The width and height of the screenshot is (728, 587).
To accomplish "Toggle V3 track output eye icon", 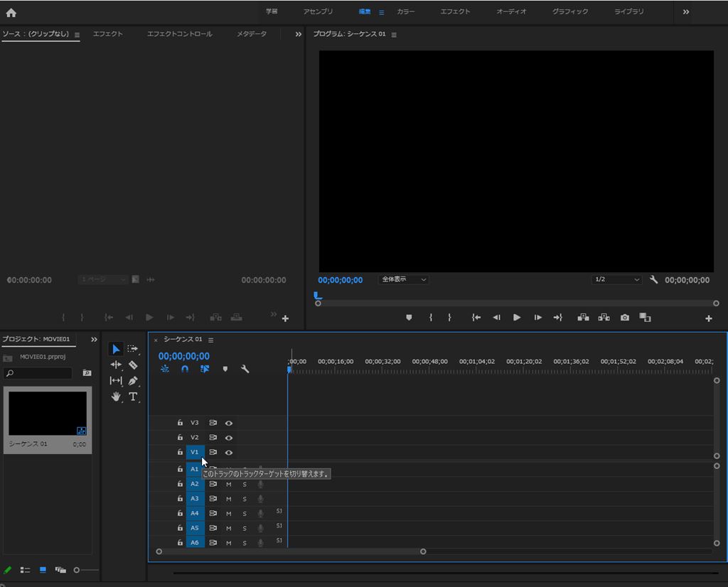I will tap(229, 423).
